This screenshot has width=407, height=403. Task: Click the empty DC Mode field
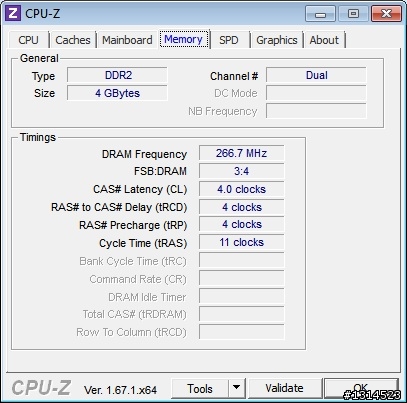coord(316,93)
